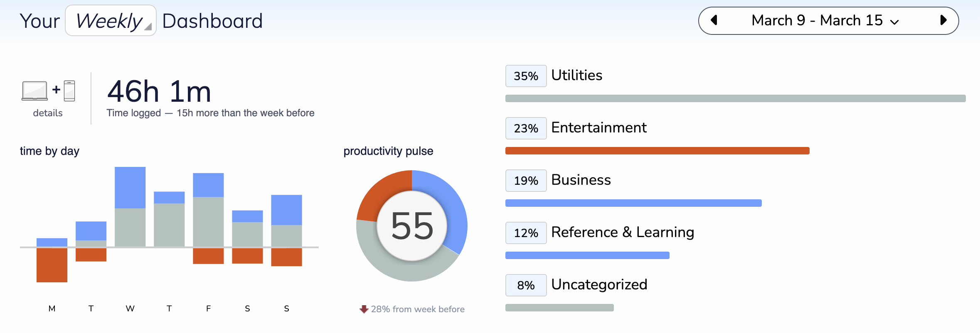This screenshot has height=333, width=980.
Task: Open the Weekly dashboard period dropdown
Action: click(111, 21)
